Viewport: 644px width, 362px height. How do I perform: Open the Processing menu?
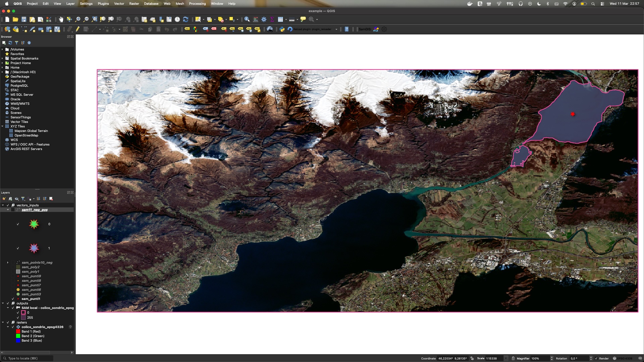197,4
